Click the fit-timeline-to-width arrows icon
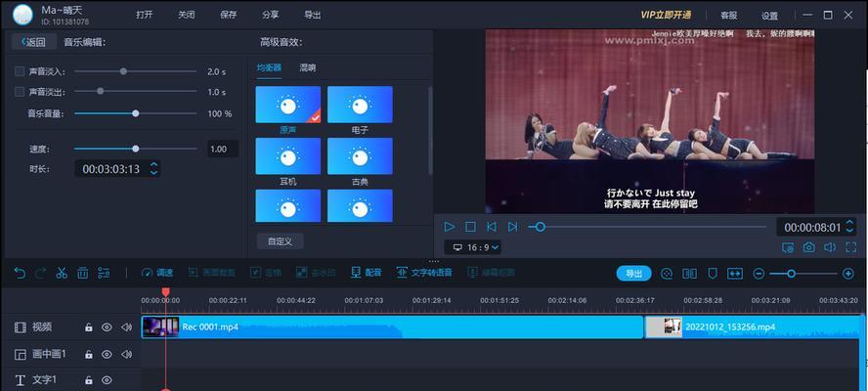Viewport: 868px width, 391px height. 735,273
